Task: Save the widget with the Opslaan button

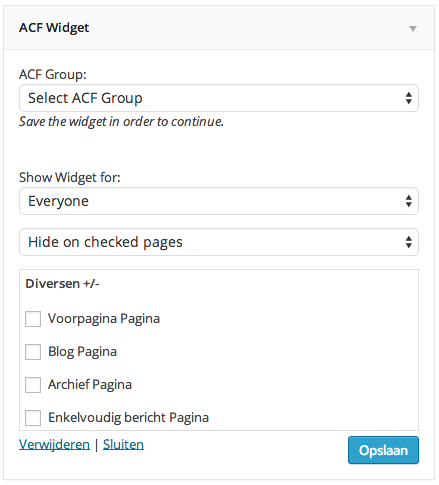Action: pos(383,450)
